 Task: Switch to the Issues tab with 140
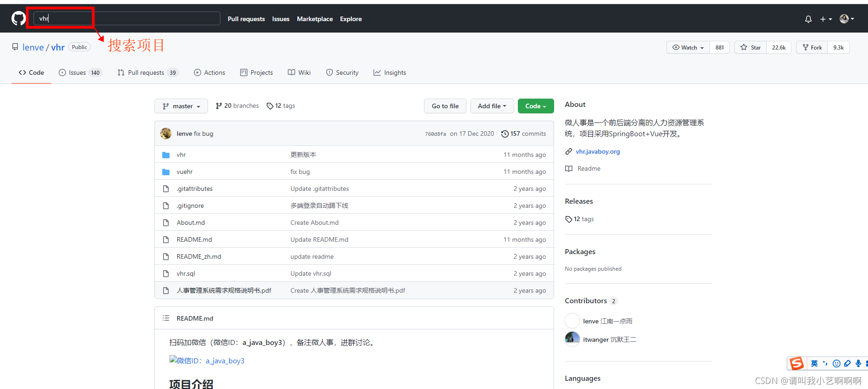[x=80, y=72]
